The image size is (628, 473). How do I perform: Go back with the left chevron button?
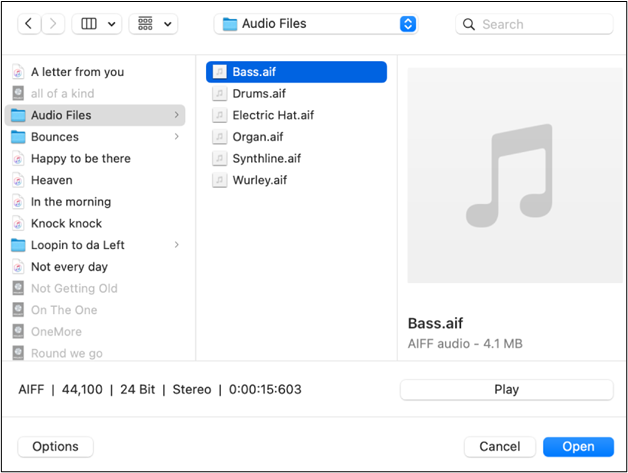(x=29, y=24)
